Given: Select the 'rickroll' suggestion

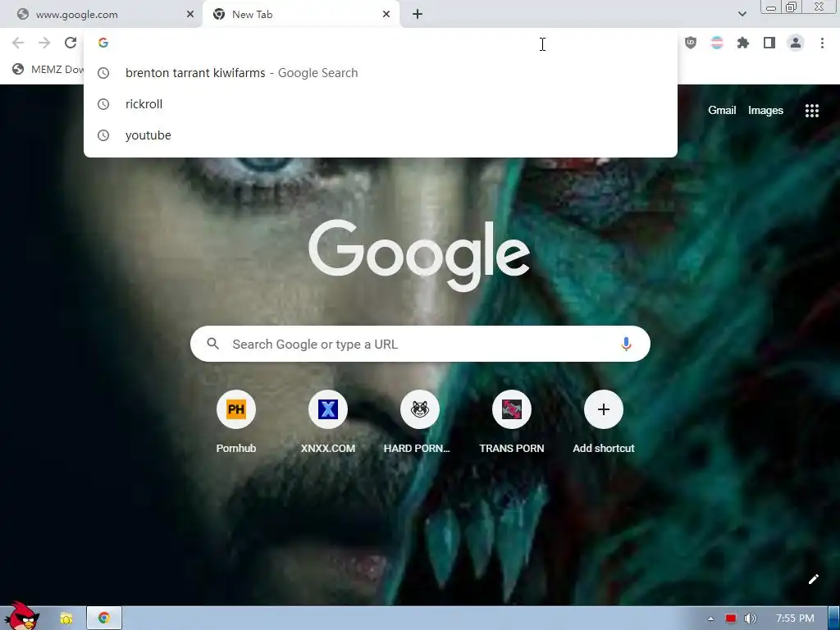Looking at the screenshot, I should tap(381, 104).
